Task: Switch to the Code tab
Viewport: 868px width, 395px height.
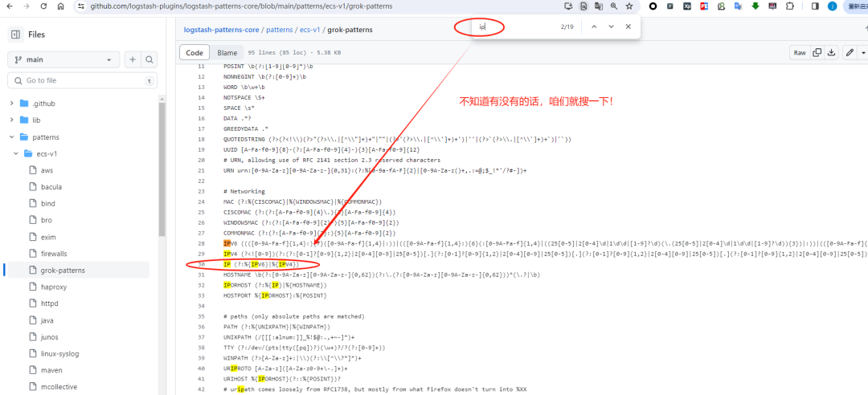Action: pos(194,52)
